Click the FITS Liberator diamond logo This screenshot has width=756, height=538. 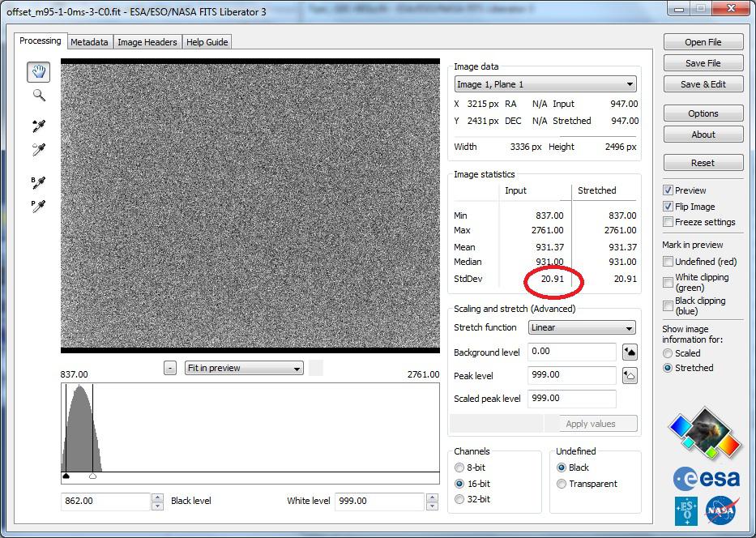click(x=704, y=433)
